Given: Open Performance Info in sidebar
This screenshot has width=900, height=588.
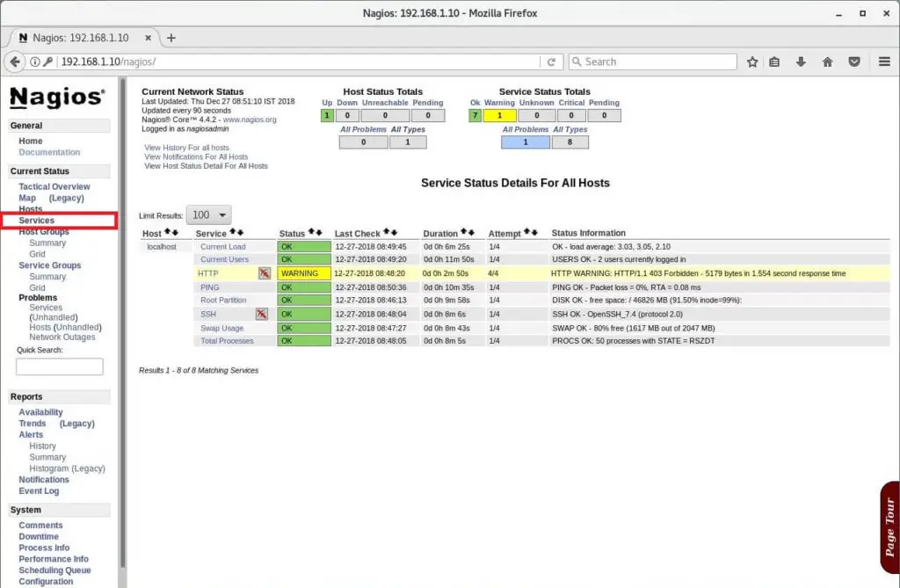Looking at the screenshot, I should pos(54,559).
